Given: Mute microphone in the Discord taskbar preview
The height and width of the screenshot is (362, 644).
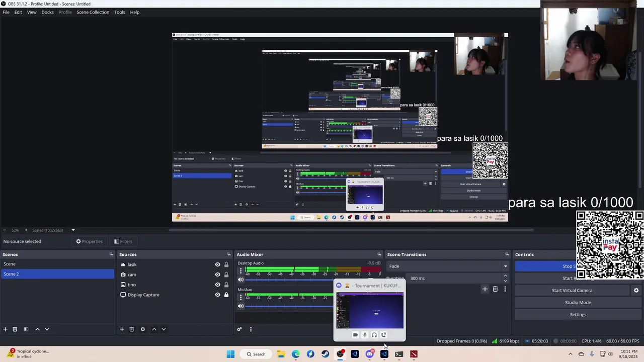Looking at the screenshot, I should point(365,335).
